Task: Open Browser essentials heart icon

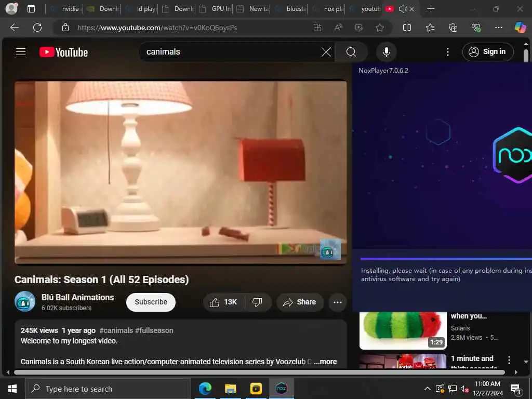Action: (x=476, y=28)
